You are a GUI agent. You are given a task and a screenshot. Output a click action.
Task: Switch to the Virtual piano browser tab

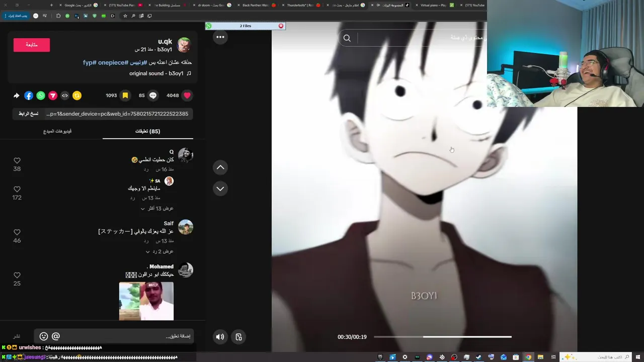click(434, 5)
